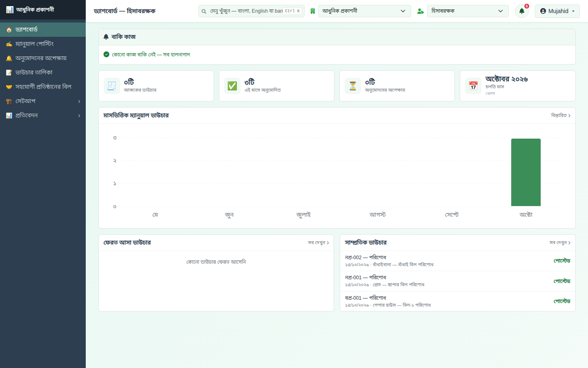The height and width of the screenshot is (368, 588).
Task: Click the পোস্টেড status of বপ্র-001 voucher
Action: (562, 301)
